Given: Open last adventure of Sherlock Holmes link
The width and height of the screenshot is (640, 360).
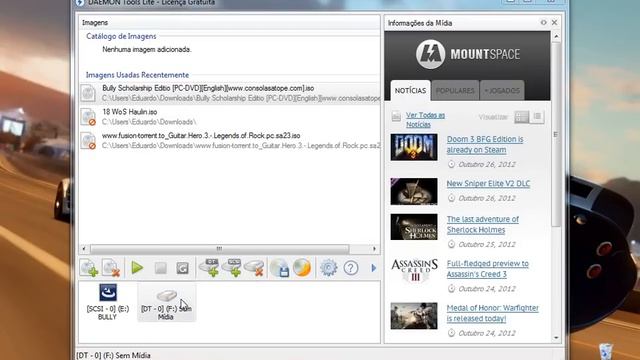Looking at the screenshot, I should coord(482,224).
